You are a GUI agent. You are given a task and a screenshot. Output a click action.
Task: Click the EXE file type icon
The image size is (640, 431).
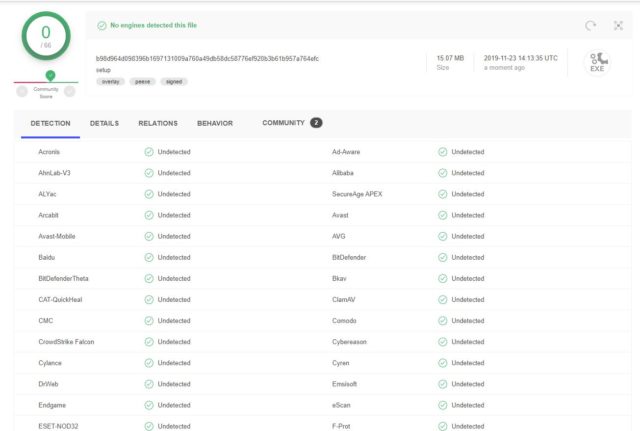click(597, 62)
